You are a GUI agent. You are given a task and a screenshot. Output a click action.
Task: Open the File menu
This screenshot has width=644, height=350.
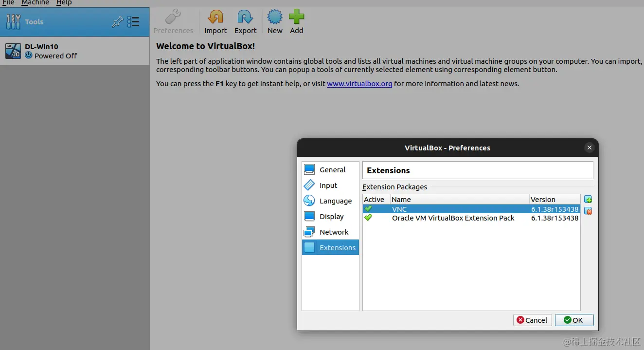pos(8,2)
